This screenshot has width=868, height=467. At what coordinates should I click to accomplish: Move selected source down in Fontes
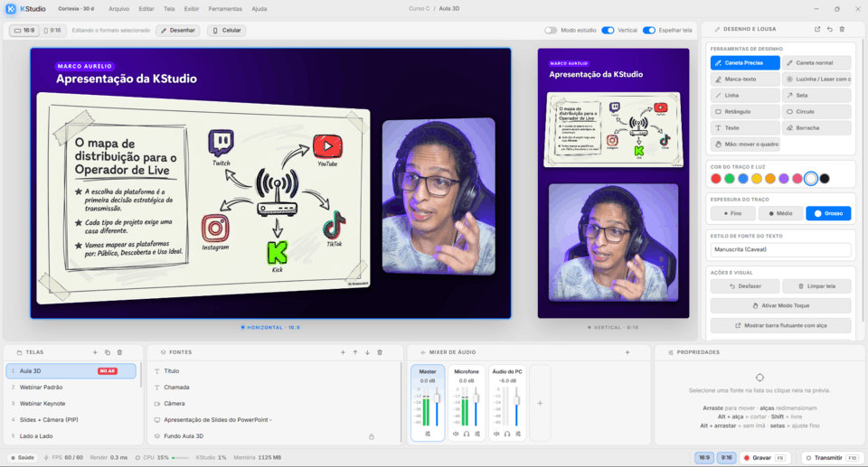pyautogui.click(x=367, y=352)
